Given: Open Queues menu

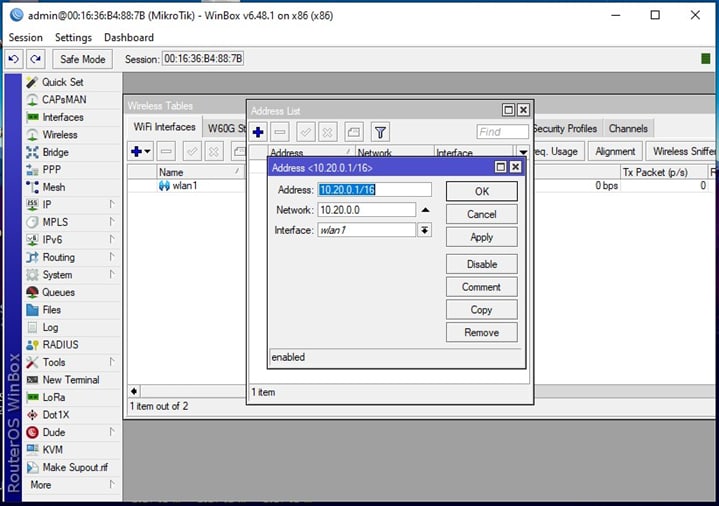Looking at the screenshot, I should (58, 292).
